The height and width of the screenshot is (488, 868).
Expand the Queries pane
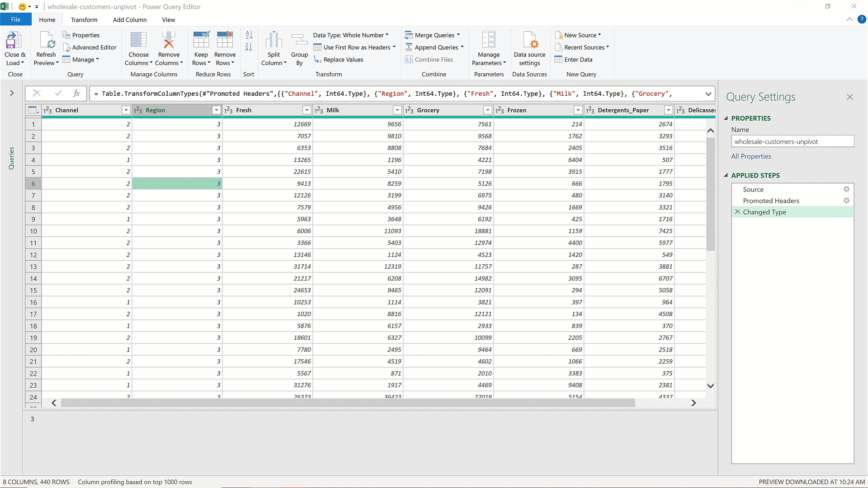(12, 93)
